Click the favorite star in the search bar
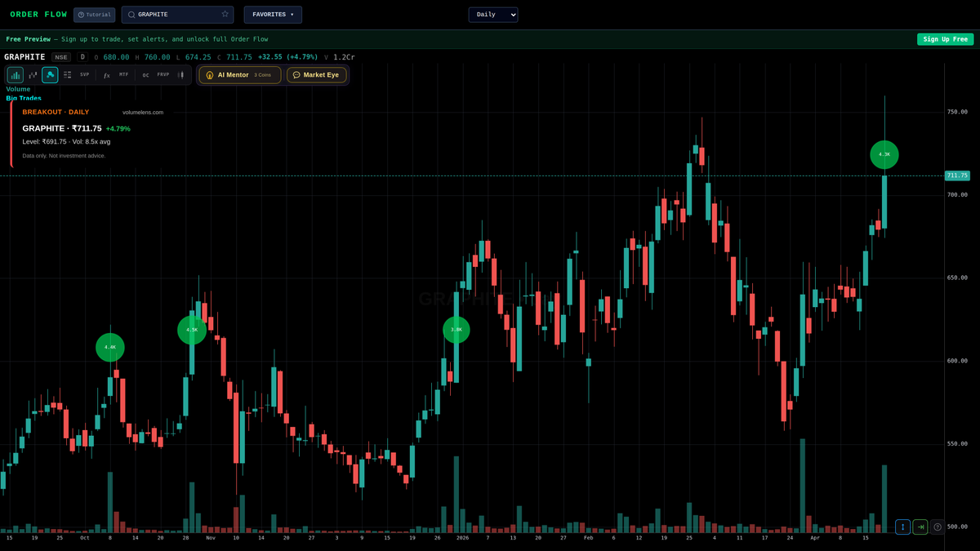The image size is (980, 551). click(225, 14)
